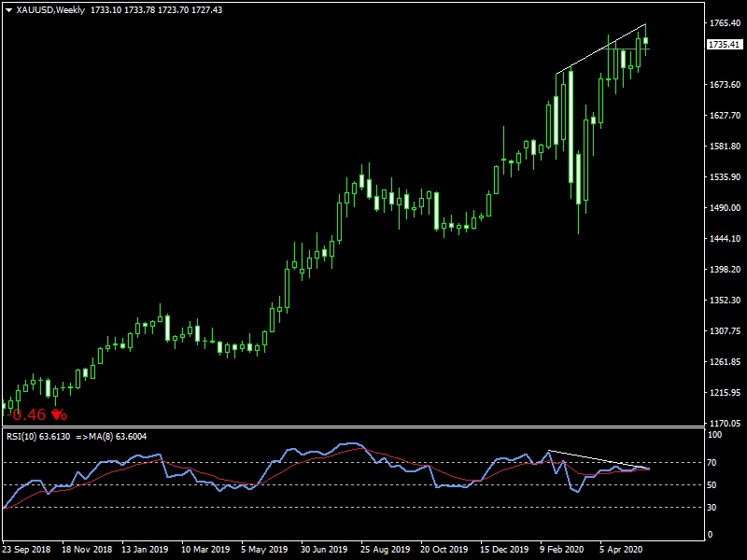Image resolution: width=747 pixels, height=560 pixels.
Task: Select the white divergence trendline on RSI
Action: click(x=599, y=459)
